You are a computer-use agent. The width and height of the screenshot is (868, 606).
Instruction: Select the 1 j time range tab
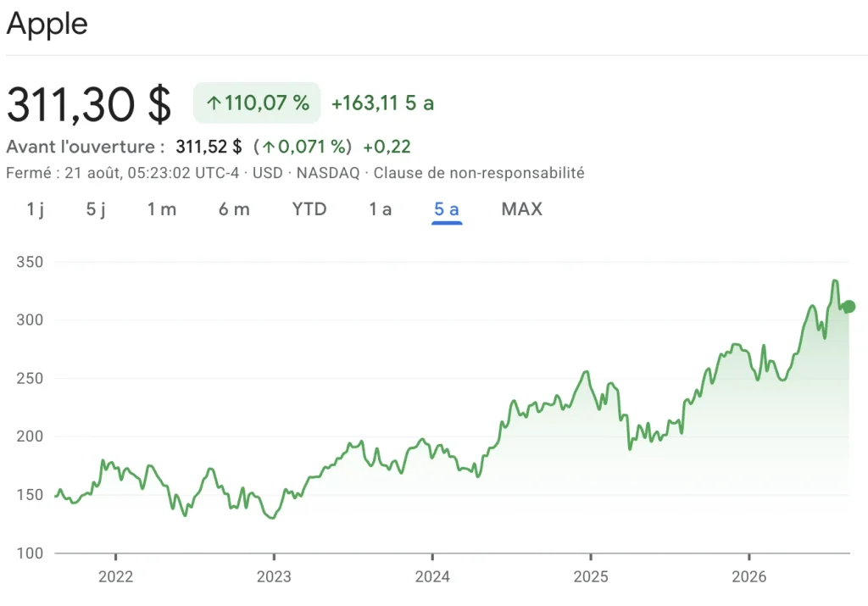click(x=36, y=209)
